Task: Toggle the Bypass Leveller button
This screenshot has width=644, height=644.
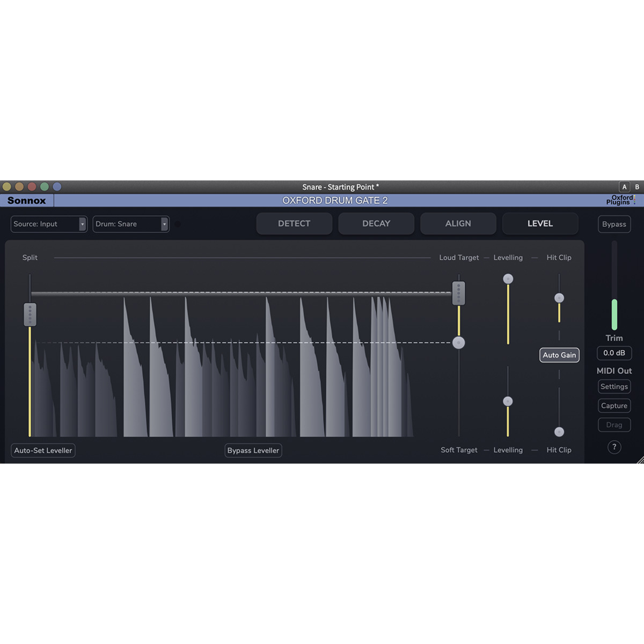Action: point(253,451)
